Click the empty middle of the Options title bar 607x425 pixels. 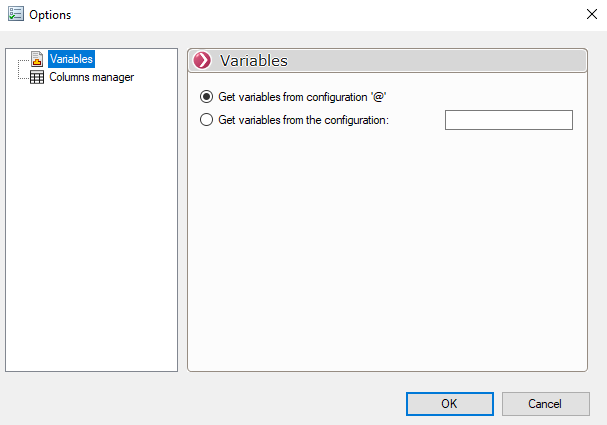300,15
